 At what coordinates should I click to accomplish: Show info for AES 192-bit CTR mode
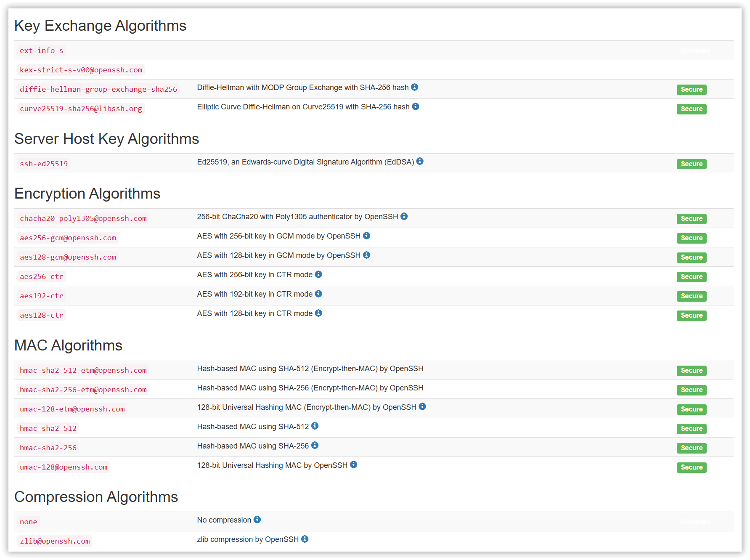(x=318, y=294)
